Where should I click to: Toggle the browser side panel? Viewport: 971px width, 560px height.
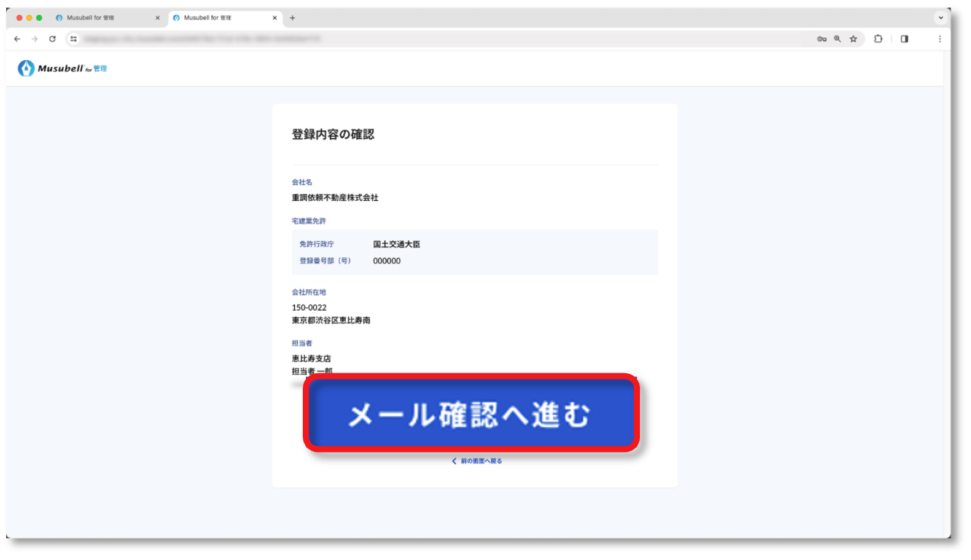pyautogui.click(x=905, y=39)
